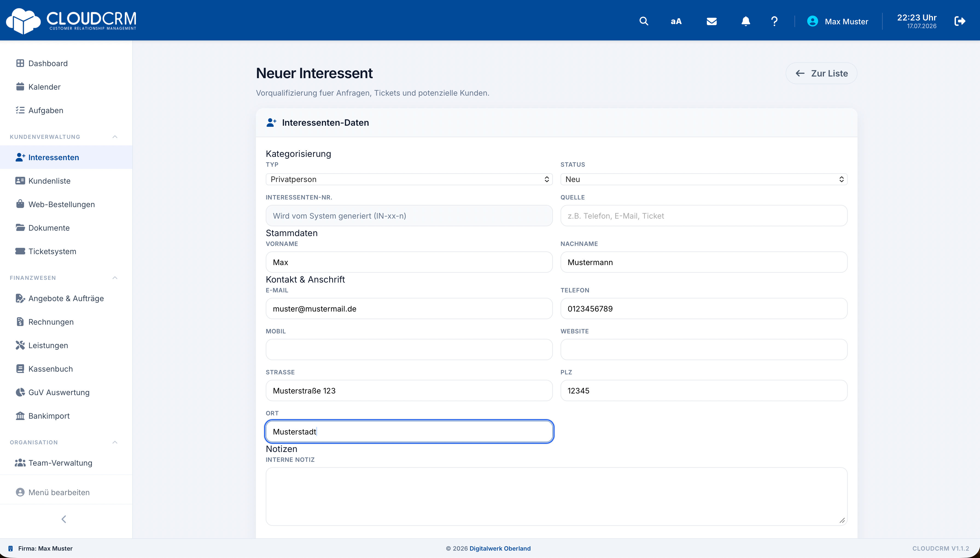Open the Digitalwerk Oberland link
The height and width of the screenshot is (558, 980).
coord(500,548)
